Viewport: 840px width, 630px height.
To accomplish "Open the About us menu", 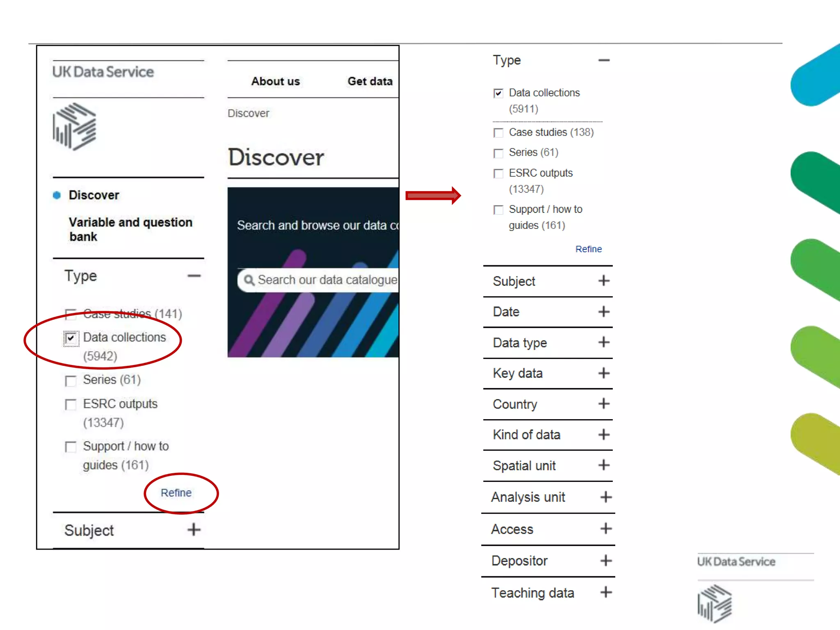I will coord(276,81).
